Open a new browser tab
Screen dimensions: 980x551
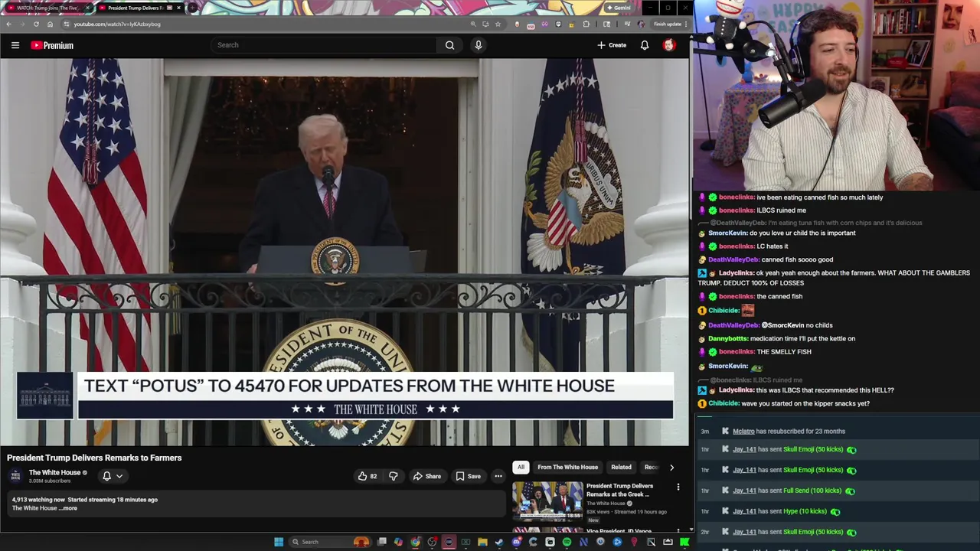(x=191, y=8)
